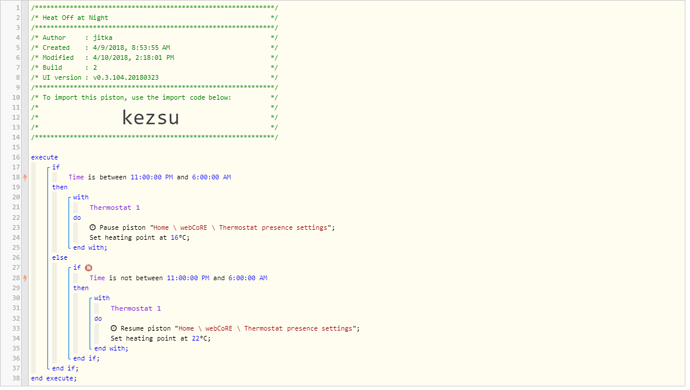
Task: Select the import code kezsu
Action: coord(150,118)
